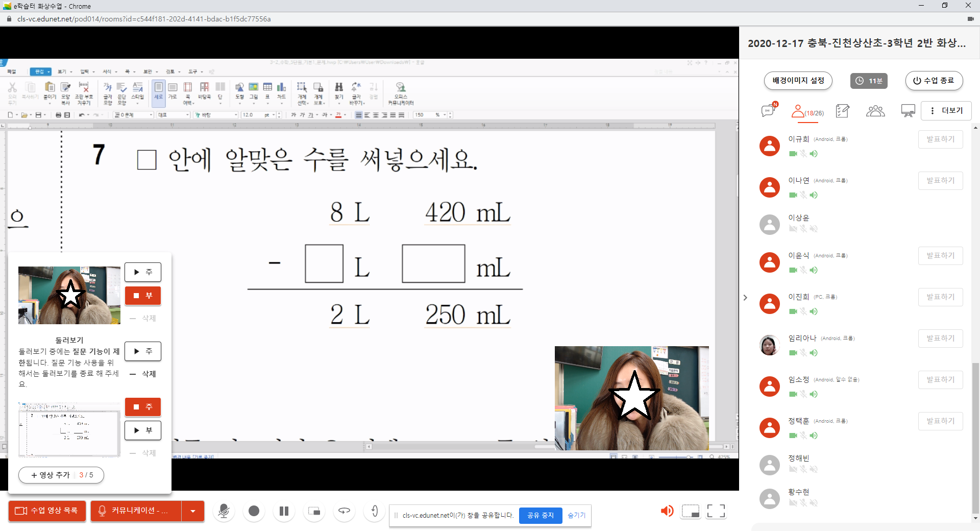Click 발표하기 for 이규희

[x=941, y=139]
